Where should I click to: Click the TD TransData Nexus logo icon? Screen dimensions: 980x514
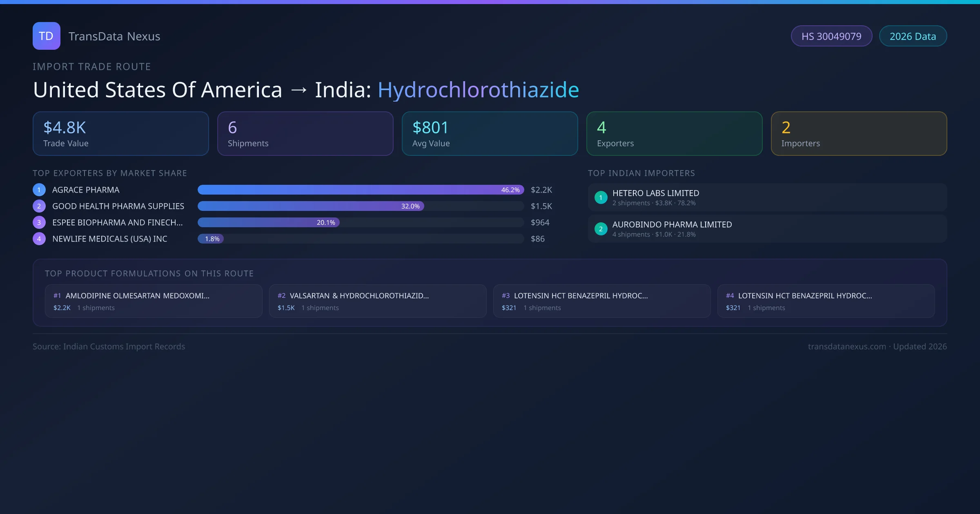46,36
